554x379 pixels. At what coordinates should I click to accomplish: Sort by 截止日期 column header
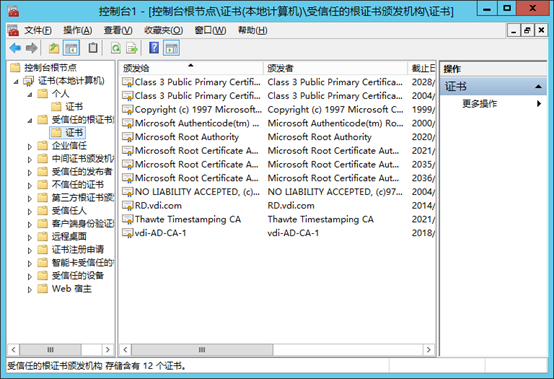point(422,68)
